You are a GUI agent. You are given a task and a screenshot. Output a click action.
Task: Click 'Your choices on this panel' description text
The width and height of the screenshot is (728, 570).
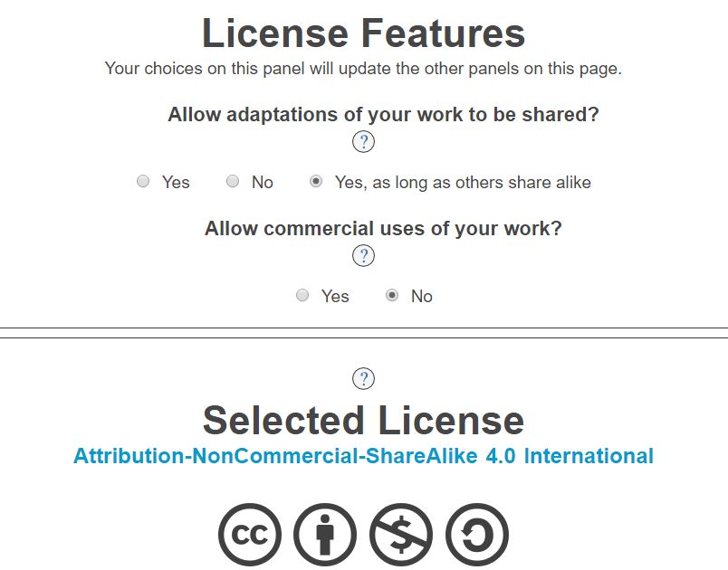363,69
